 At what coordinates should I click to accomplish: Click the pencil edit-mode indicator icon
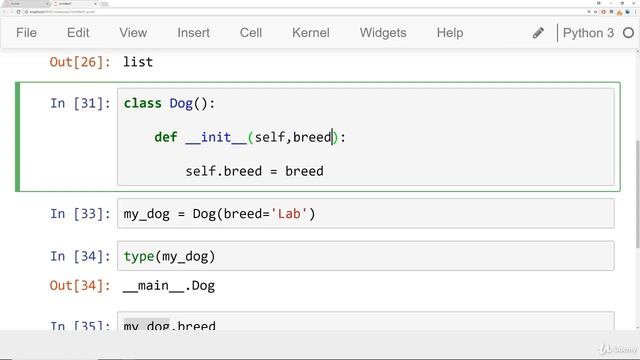(538, 33)
